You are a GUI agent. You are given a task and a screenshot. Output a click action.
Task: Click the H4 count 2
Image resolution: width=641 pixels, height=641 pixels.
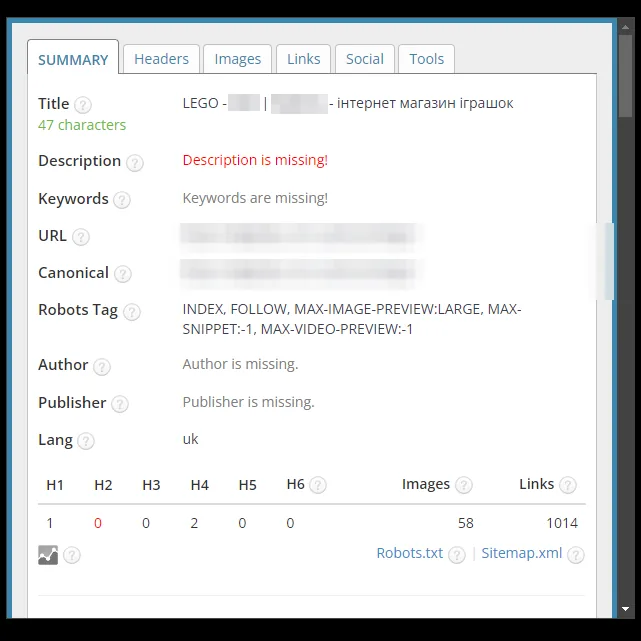[194, 523]
